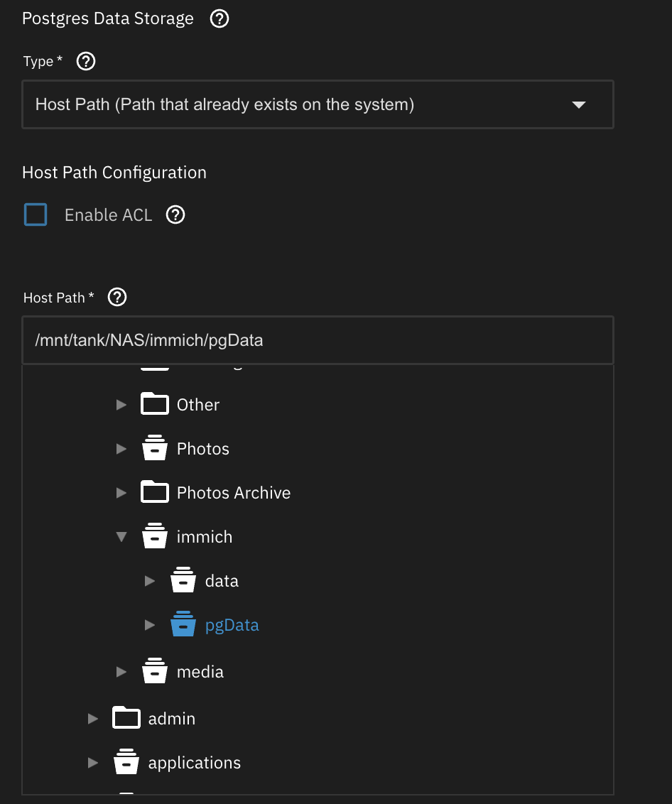Viewport: 672px width, 804px height.
Task: Select the data dataset under immich
Action: click(221, 581)
